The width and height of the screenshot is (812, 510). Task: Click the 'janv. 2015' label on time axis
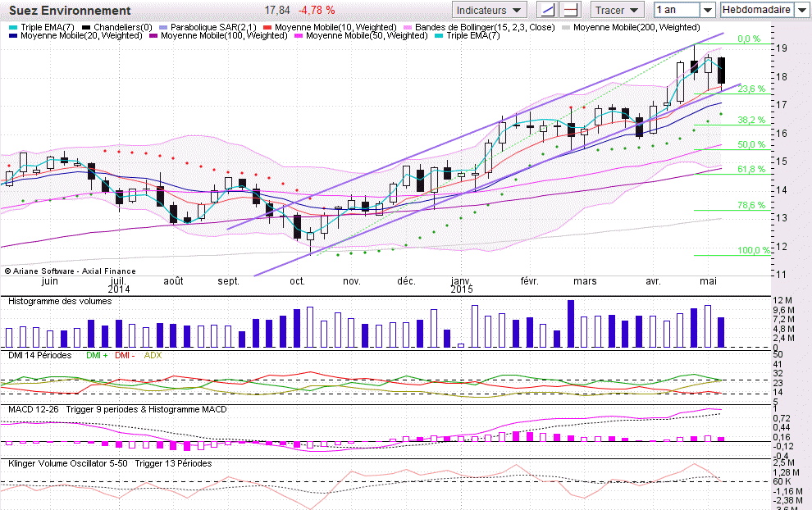coord(462,285)
